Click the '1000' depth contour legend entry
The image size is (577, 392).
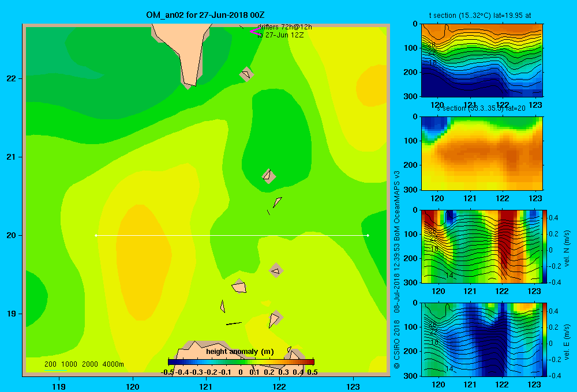(x=69, y=364)
